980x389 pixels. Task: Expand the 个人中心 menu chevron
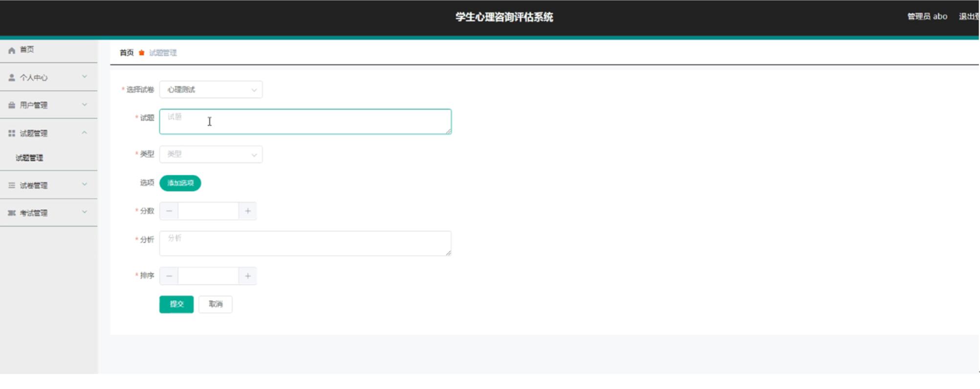[x=85, y=77]
